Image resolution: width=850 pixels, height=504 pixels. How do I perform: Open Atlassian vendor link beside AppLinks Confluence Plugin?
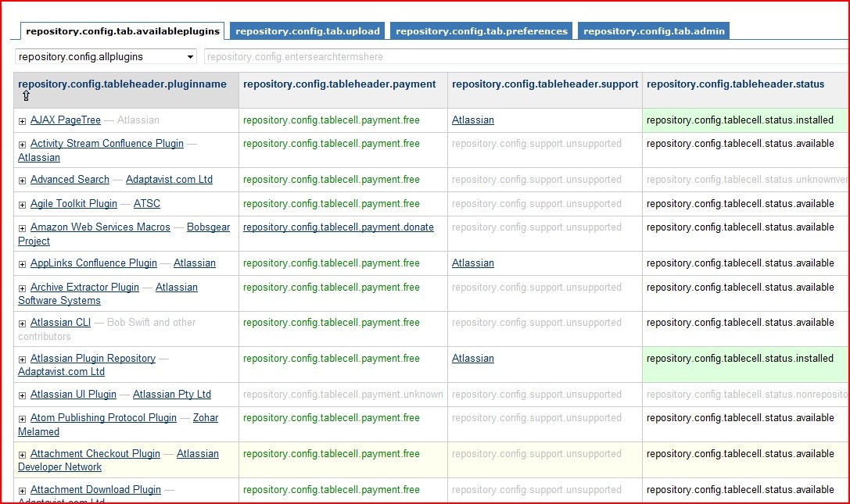pos(195,263)
